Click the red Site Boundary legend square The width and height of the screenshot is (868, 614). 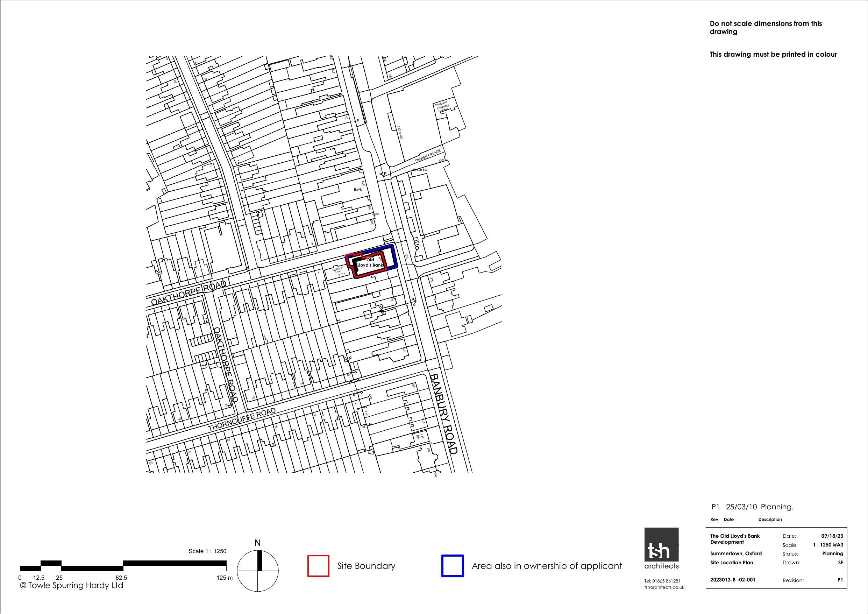318,566
